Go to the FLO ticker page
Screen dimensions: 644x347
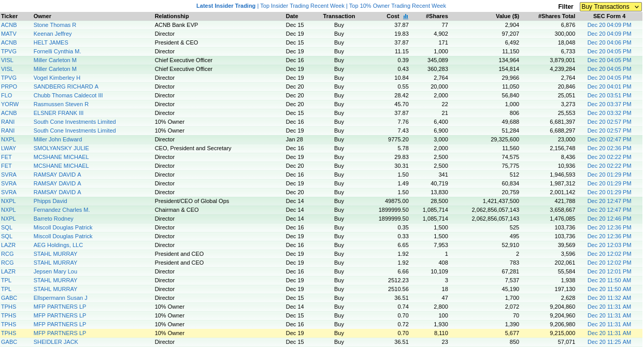click(x=6, y=95)
